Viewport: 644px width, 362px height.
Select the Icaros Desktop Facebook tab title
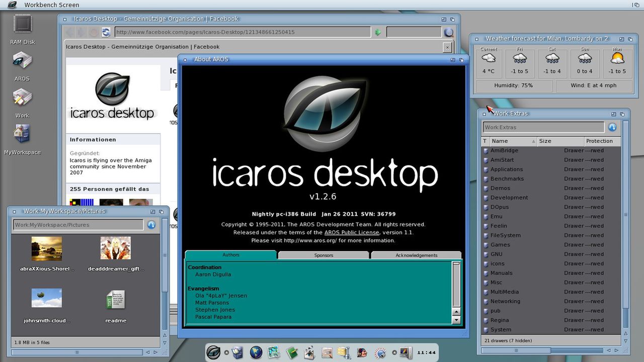143,47
